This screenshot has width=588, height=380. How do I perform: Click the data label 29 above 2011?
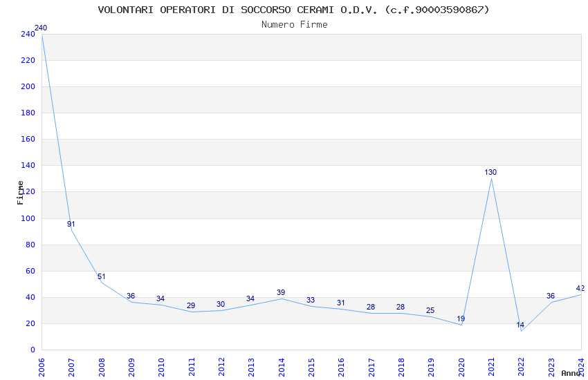pos(191,305)
